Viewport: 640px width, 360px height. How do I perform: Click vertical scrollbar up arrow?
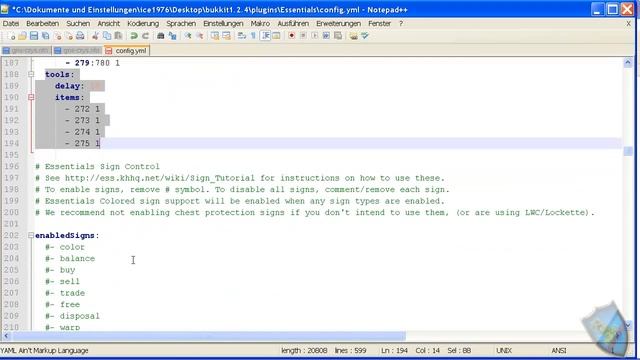[628, 62]
